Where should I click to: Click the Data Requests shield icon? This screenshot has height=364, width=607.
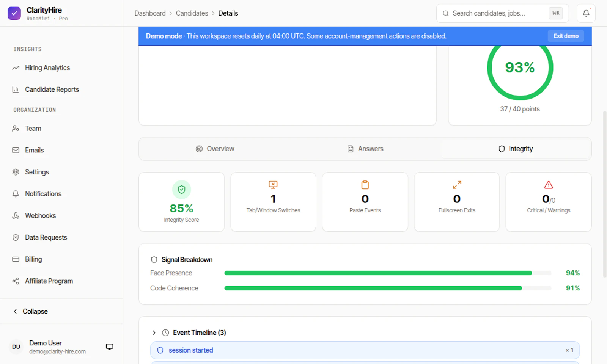pos(16,237)
